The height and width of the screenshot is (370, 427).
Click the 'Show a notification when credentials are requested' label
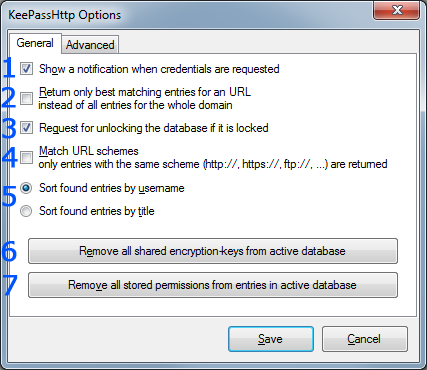pos(159,69)
